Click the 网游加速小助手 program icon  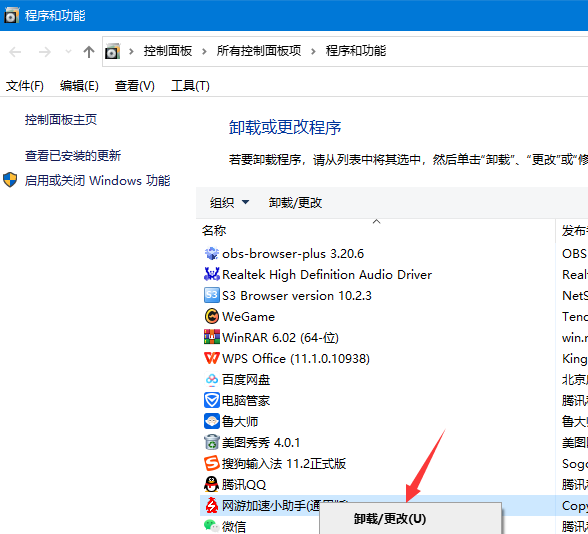212,505
